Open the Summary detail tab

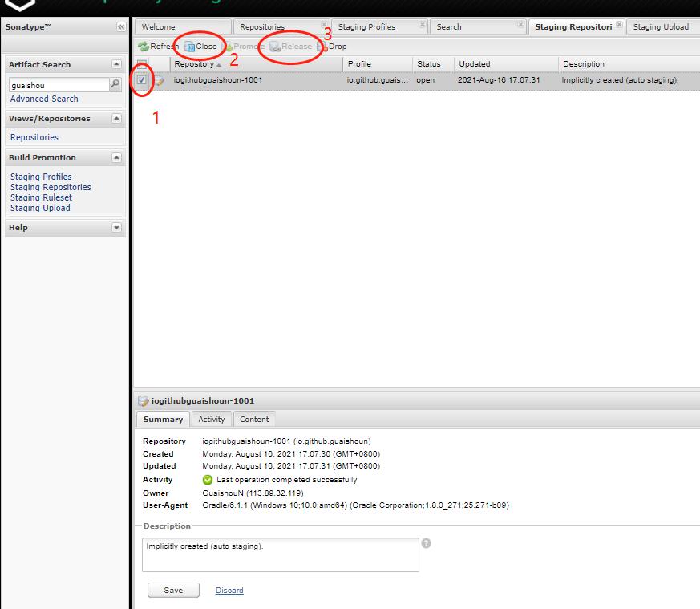(x=163, y=419)
